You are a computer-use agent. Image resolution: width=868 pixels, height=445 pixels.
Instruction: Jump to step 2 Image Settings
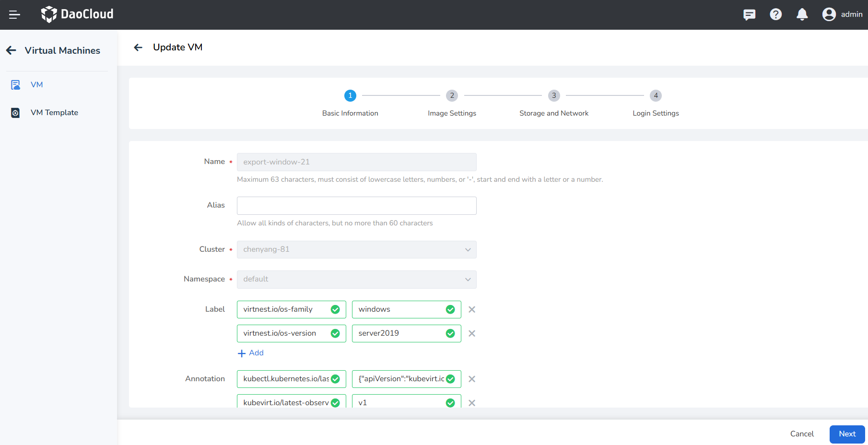[452, 96]
